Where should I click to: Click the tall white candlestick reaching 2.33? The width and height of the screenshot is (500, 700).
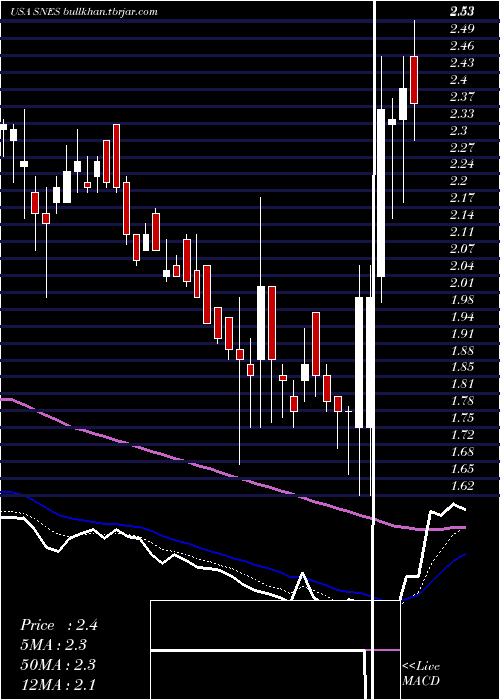coord(381,193)
